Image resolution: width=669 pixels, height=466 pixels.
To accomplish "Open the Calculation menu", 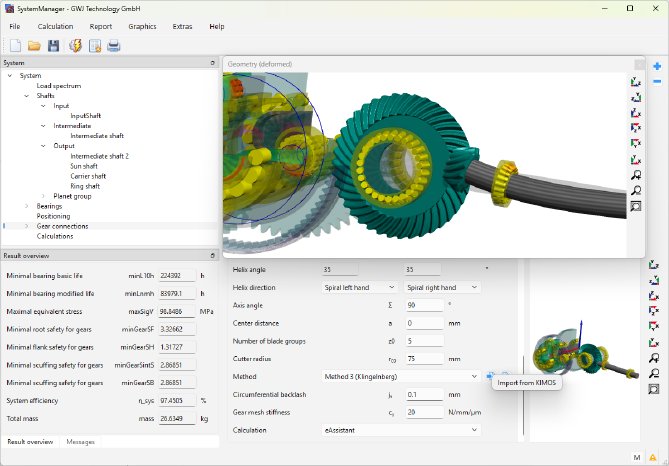I will click(x=55, y=26).
